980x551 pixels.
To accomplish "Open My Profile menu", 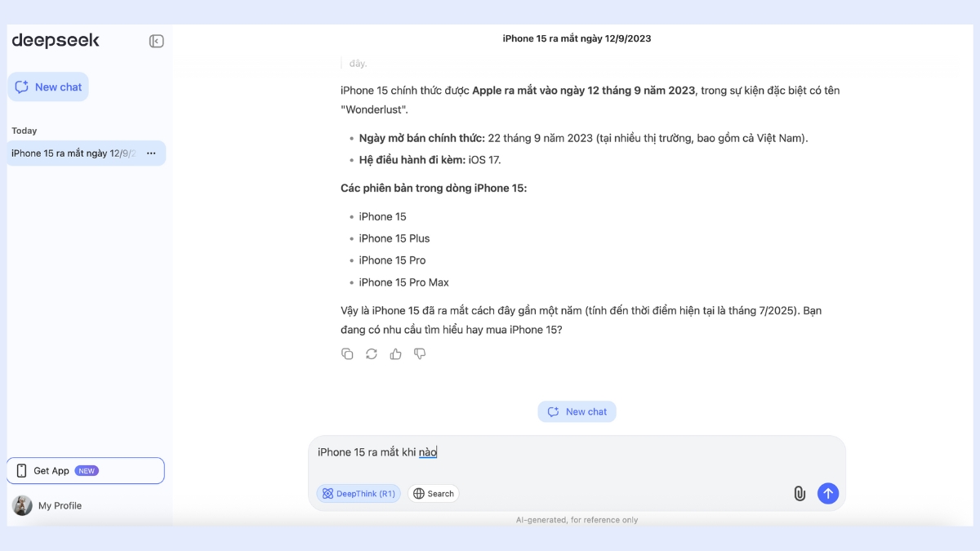I will pos(60,506).
